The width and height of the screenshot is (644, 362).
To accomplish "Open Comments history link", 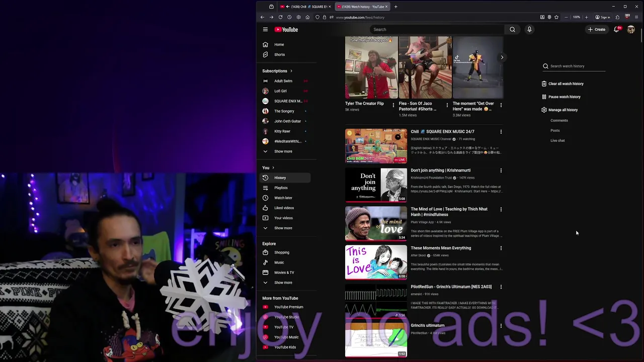I will pyautogui.click(x=559, y=121).
